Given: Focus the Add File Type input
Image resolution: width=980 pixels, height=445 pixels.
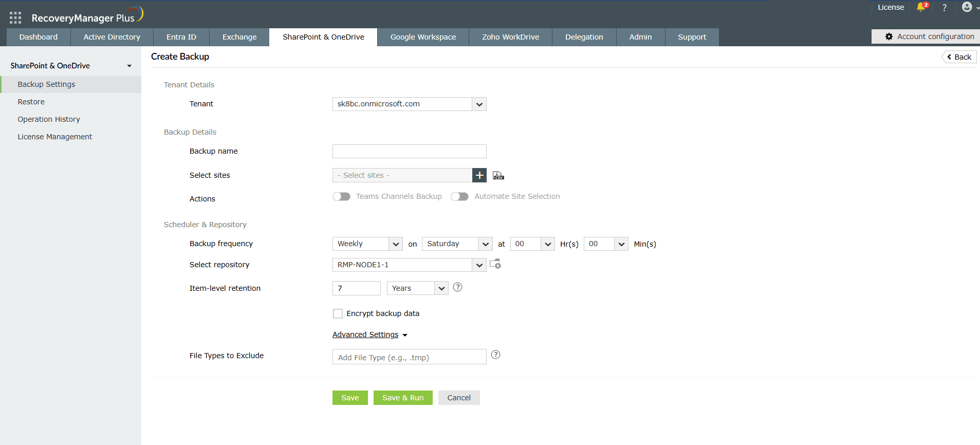Looking at the screenshot, I should [410, 357].
